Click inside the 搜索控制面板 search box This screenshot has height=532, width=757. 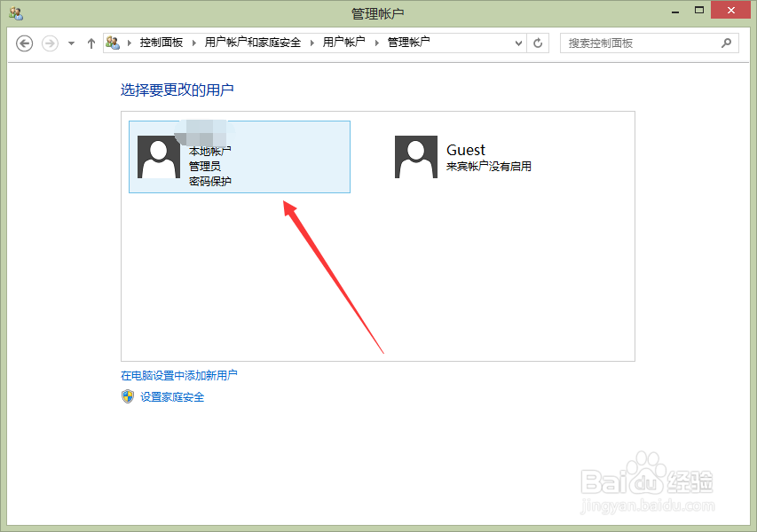pos(639,43)
